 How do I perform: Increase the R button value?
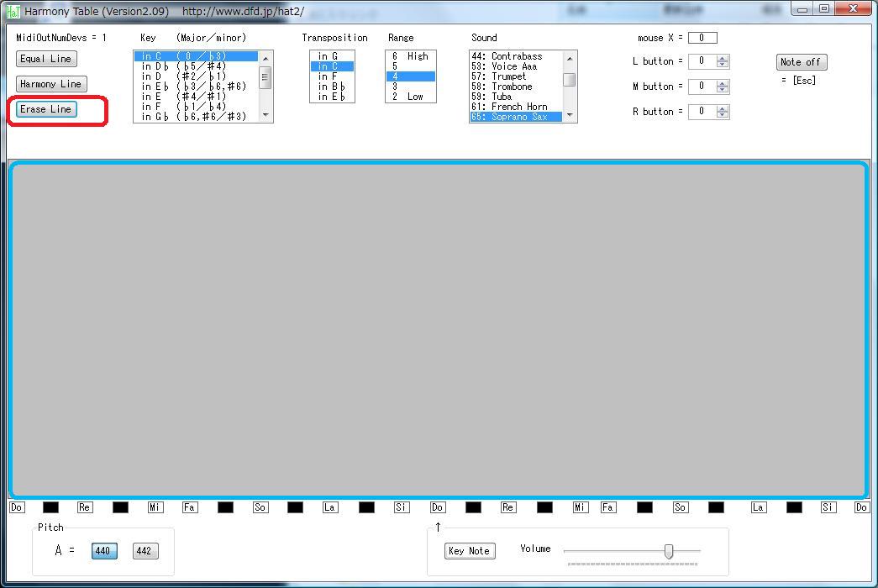723,108
